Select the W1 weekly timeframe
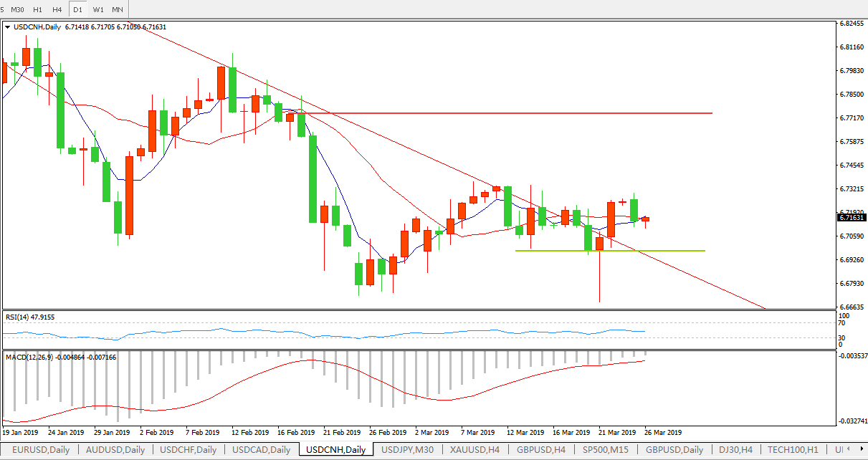This screenshot has height=460, width=868. (98, 9)
